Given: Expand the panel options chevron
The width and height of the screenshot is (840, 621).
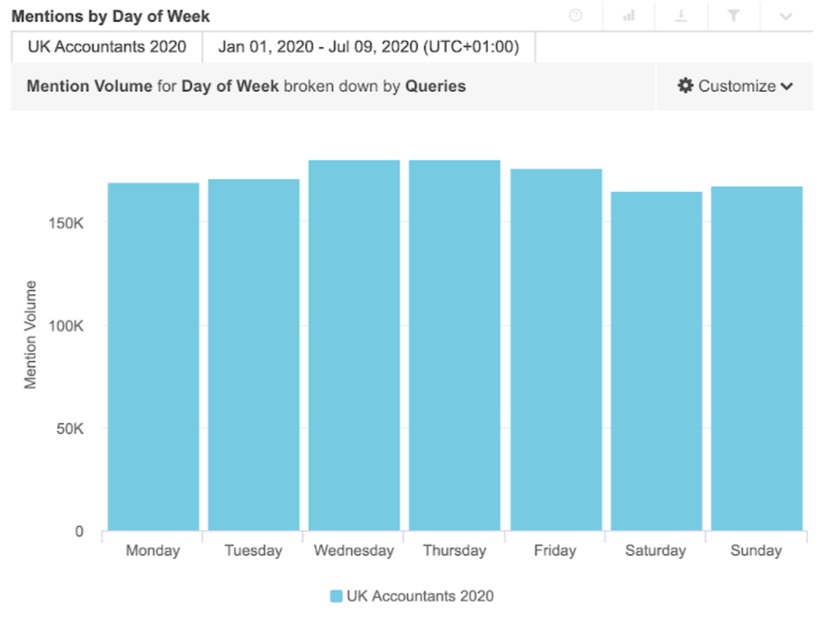Looking at the screenshot, I should [786, 16].
